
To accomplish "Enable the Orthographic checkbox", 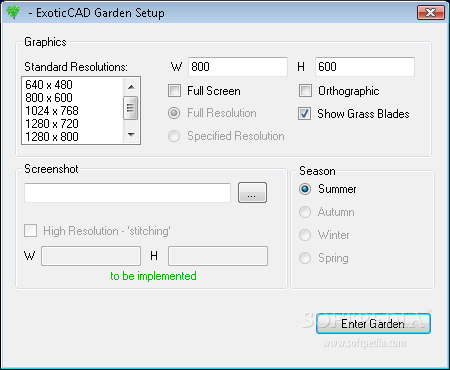I will pyautogui.click(x=305, y=91).
